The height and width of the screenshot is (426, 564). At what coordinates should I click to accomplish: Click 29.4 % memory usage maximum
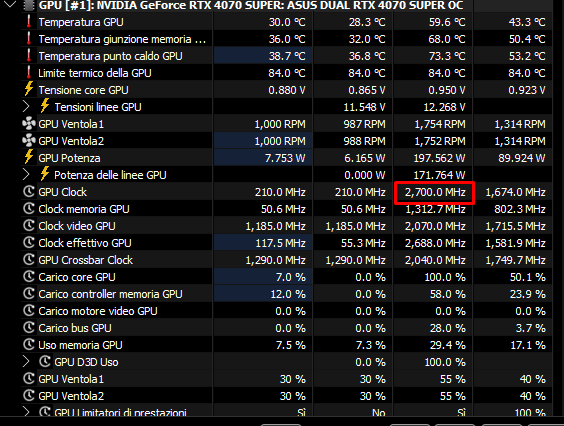(447, 345)
